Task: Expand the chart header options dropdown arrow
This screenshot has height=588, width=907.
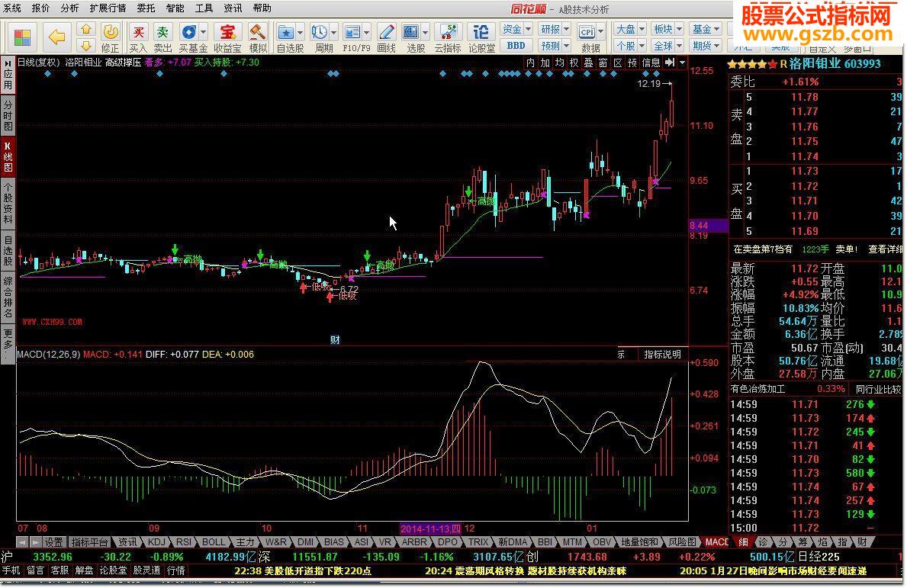Action: coord(683,63)
